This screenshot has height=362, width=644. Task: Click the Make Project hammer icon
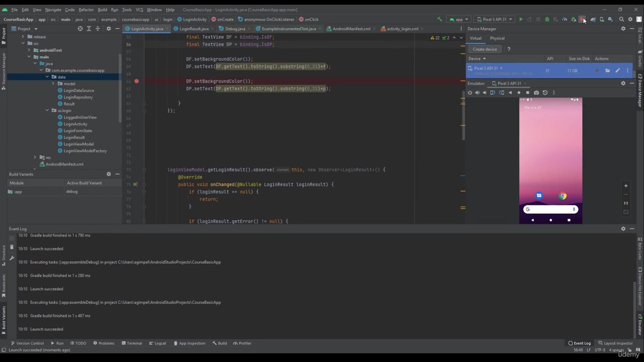(x=439, y=20)
